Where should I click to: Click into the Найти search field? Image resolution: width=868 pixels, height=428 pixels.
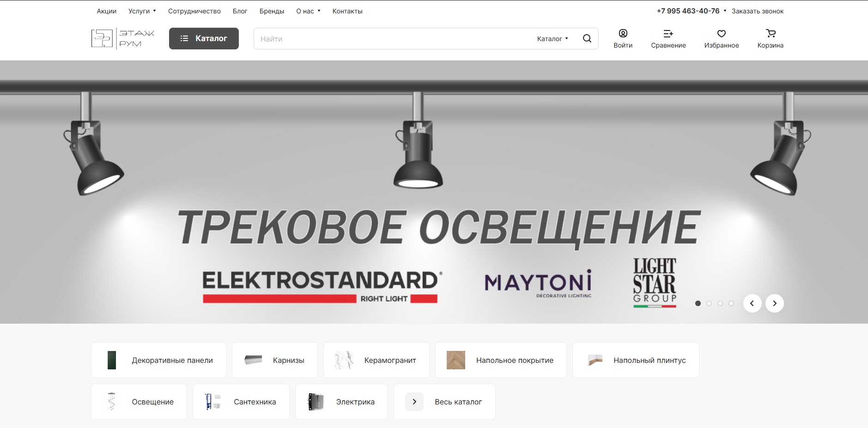pos(393,39)
